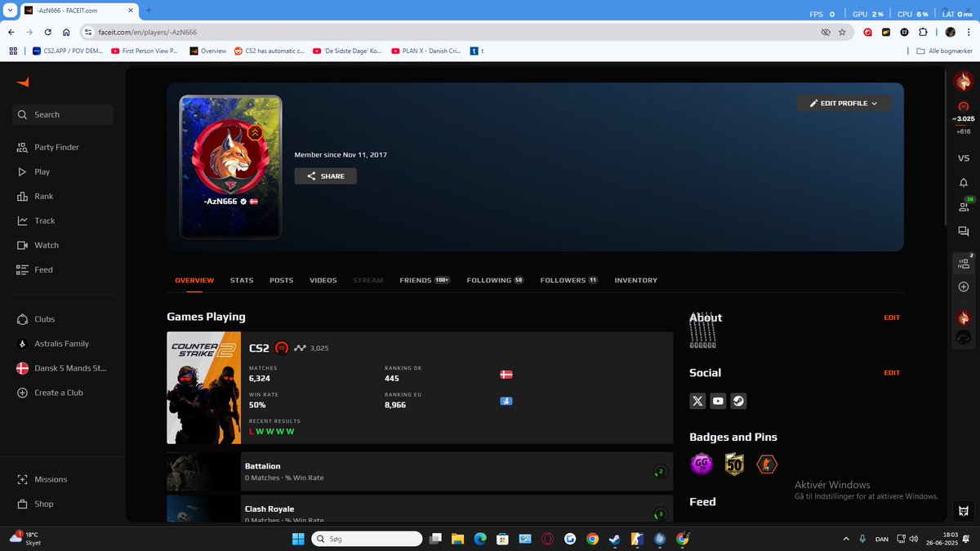This screenshot has width=980, height=551.
Task: Click the user avatar at top right rail
Action: pyautogui.click(x=964, y=81)
